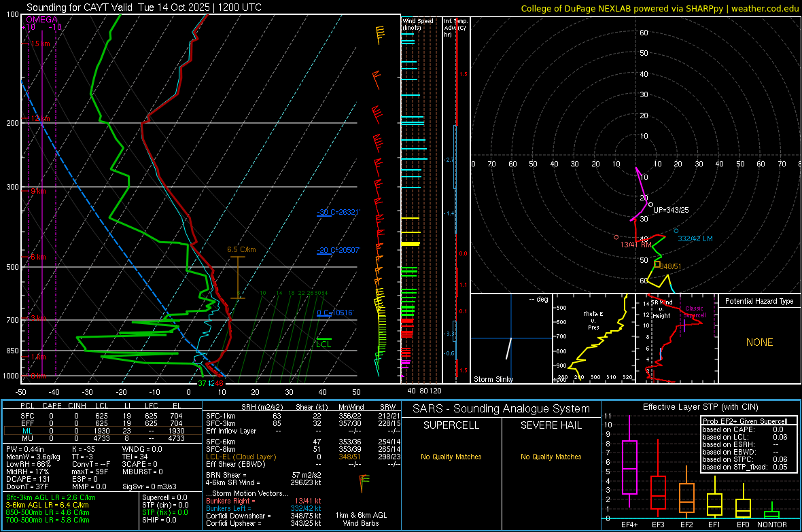Click No Quality Matches under SEVERE HAIL

pos(551,457)
